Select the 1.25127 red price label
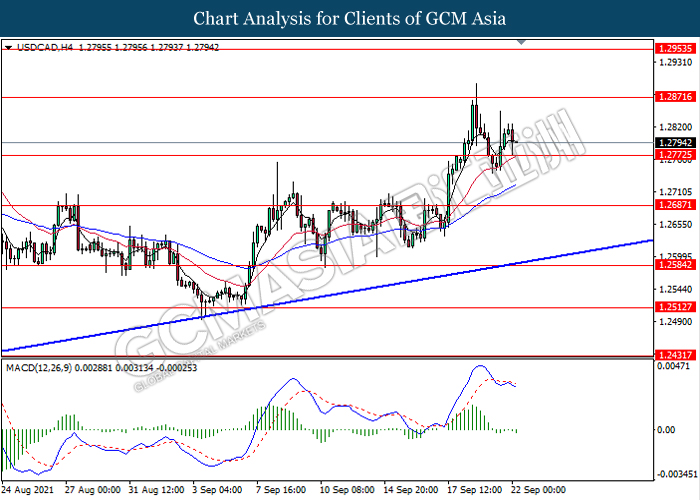 tap(675, 307)
